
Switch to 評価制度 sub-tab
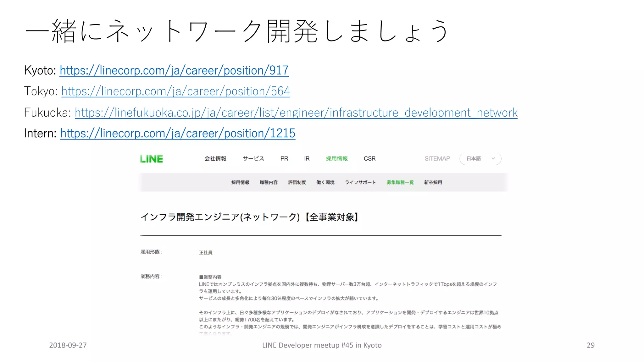pyautogui.click(x=297, y=183)
